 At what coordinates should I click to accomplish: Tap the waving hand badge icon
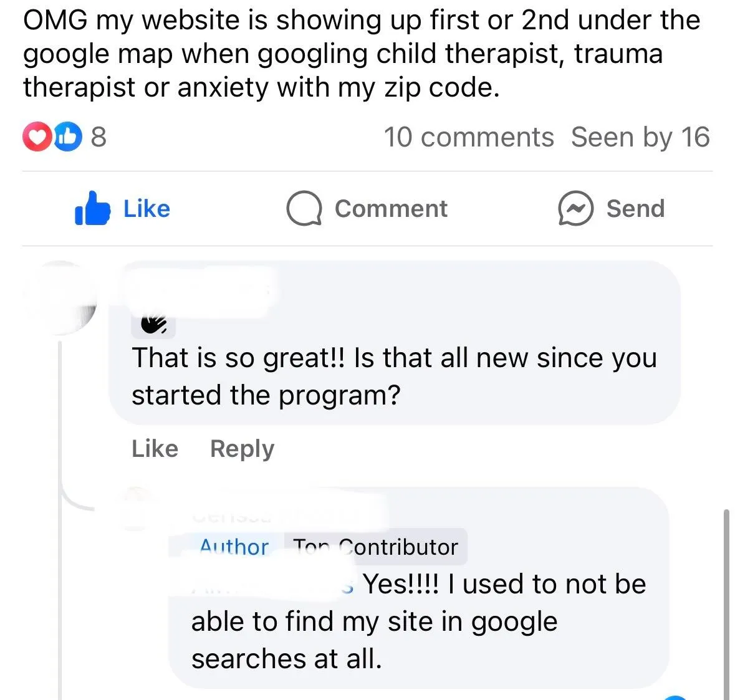point(153,324)
